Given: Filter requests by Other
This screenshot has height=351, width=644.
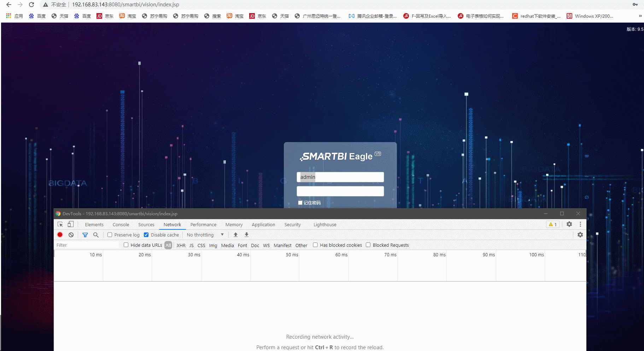Looking at the screenshot, I should click(301, 245).
